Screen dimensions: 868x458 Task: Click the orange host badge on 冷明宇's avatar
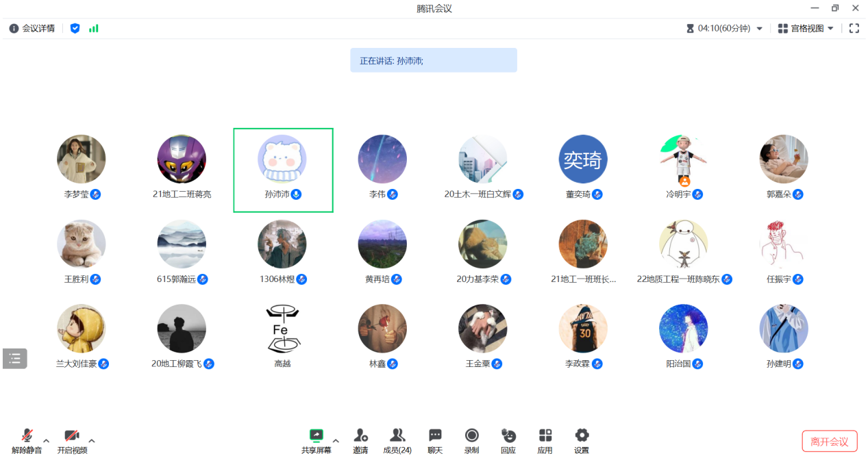684,181
